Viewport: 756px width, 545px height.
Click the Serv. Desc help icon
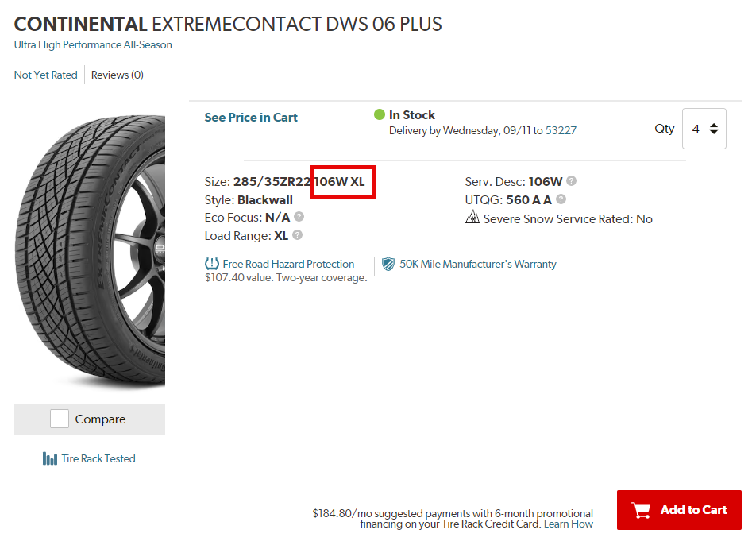pos(573,181)
